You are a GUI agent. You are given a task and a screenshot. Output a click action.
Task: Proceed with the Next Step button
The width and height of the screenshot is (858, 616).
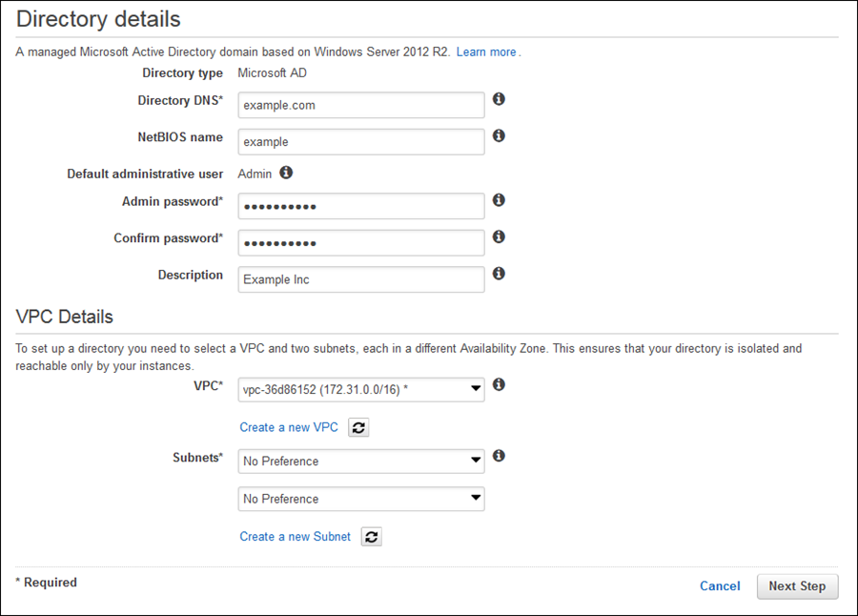click(797, 585)
